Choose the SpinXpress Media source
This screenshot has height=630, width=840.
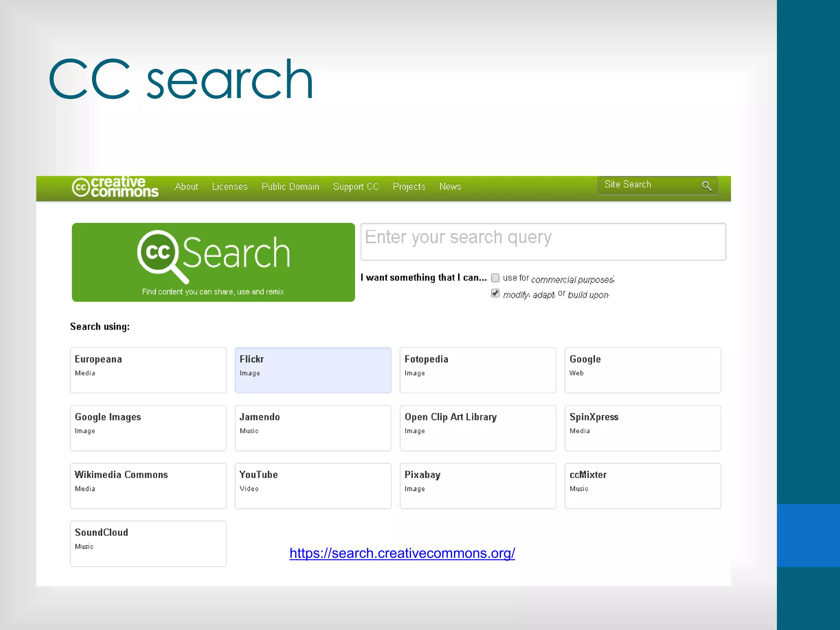tap(643, 428)
